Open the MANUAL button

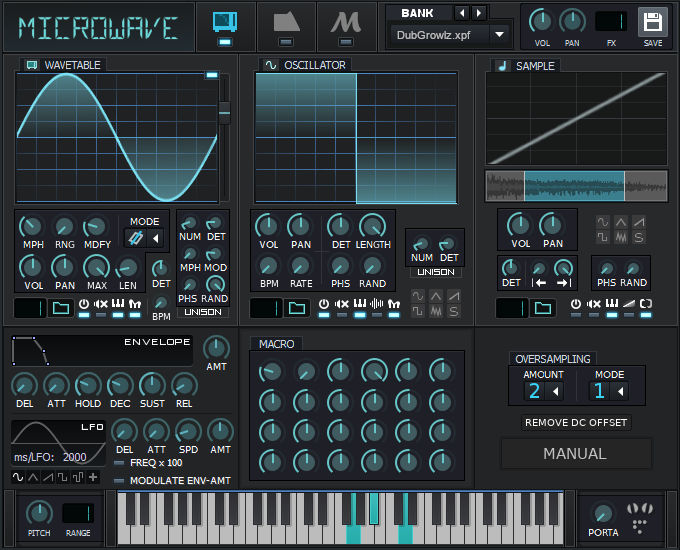pos(576,454)
